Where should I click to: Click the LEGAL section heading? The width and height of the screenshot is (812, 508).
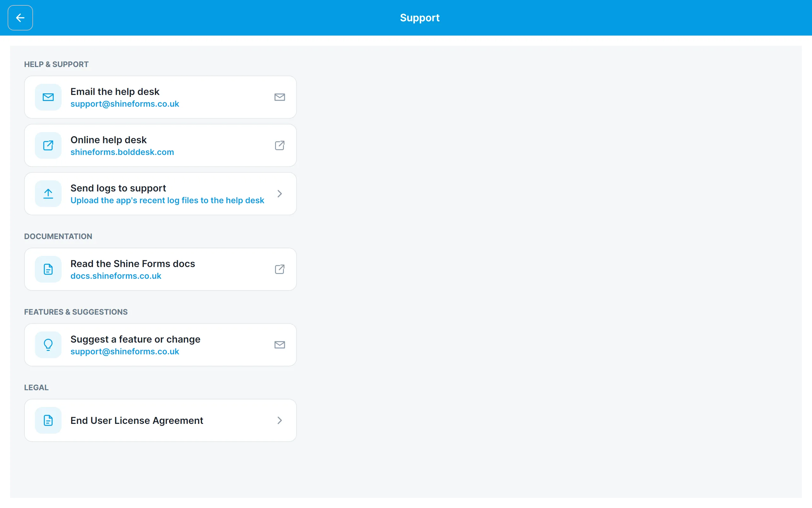36,387
